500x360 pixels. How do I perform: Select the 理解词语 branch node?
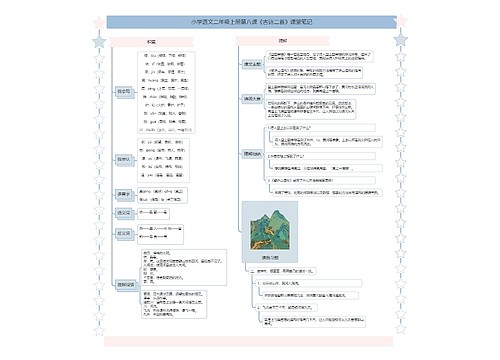coord(126,285)
